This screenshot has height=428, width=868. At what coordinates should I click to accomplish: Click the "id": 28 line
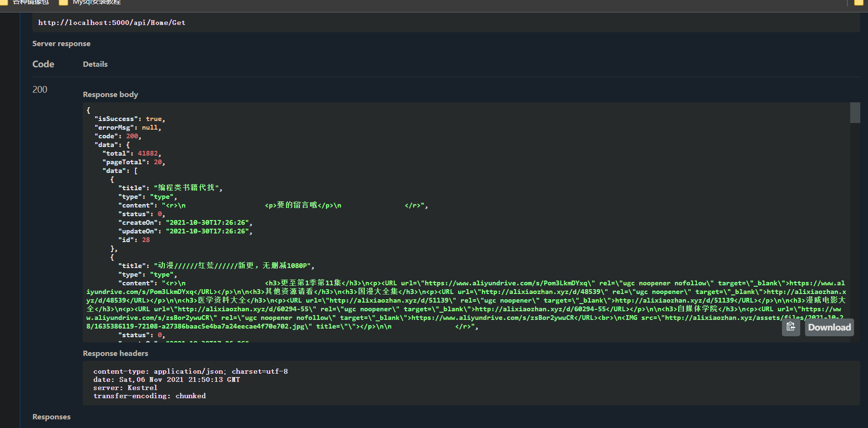click(x=134, y=240)
